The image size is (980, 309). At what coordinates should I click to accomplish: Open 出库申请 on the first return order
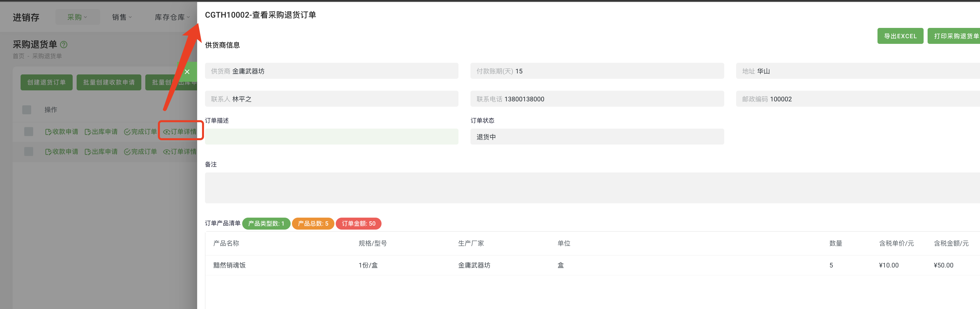click(x=101, y=132)
